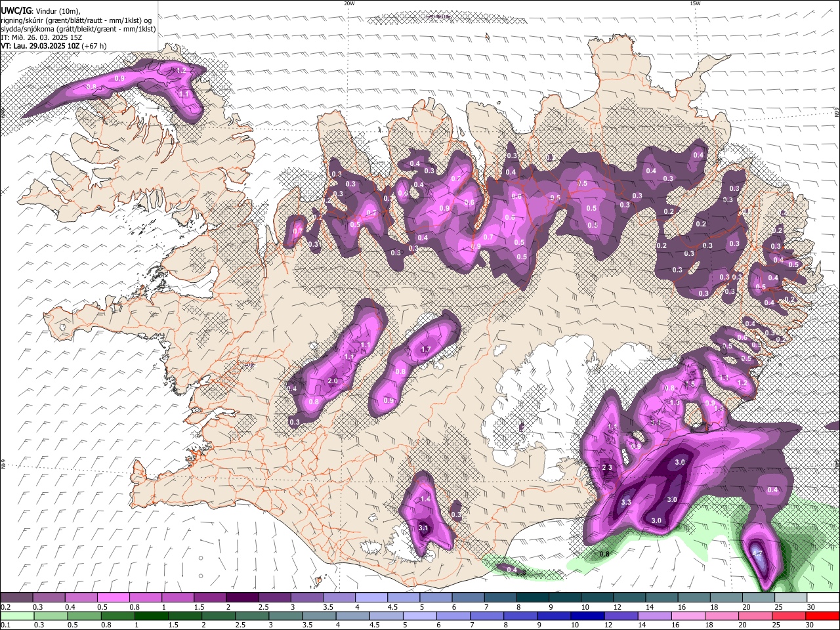
Task: Click the '3.3' snowfall value label
Action: click(626, 503)
